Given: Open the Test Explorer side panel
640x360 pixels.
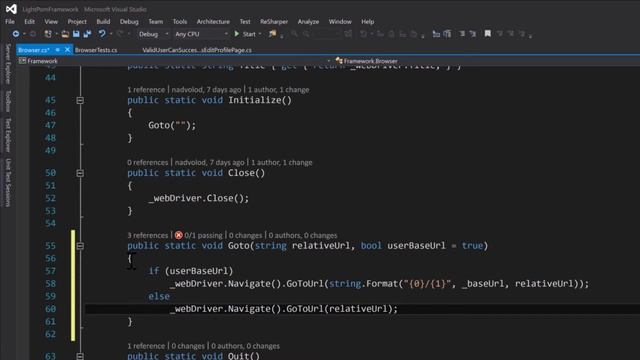Looking at the screenshot, I should [8, 135].
